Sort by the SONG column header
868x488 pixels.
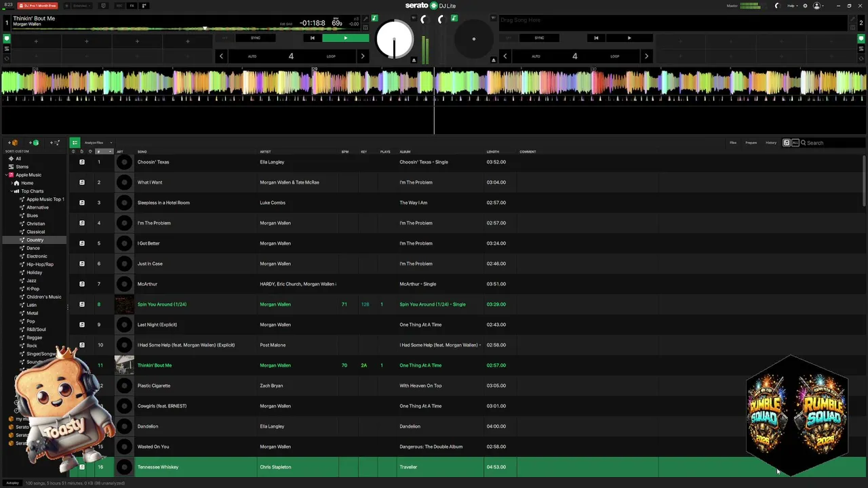click(x=142, y=152)
